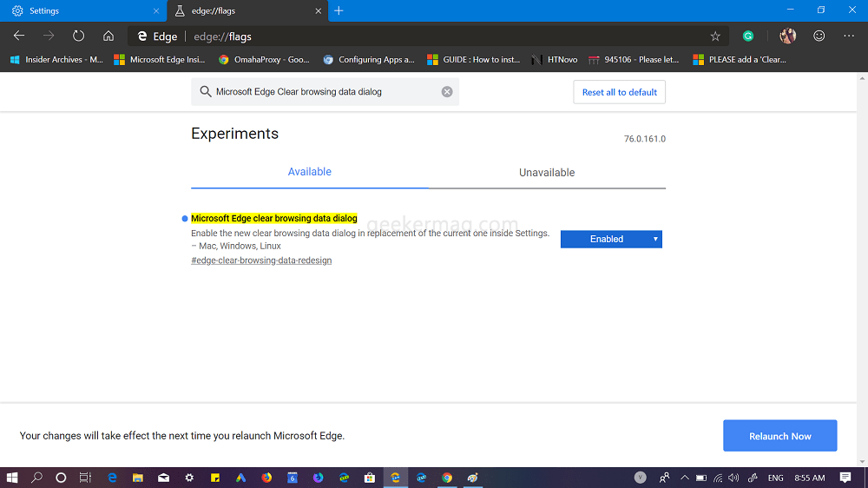
Task: Close the Settings tab
Action: 156,11
